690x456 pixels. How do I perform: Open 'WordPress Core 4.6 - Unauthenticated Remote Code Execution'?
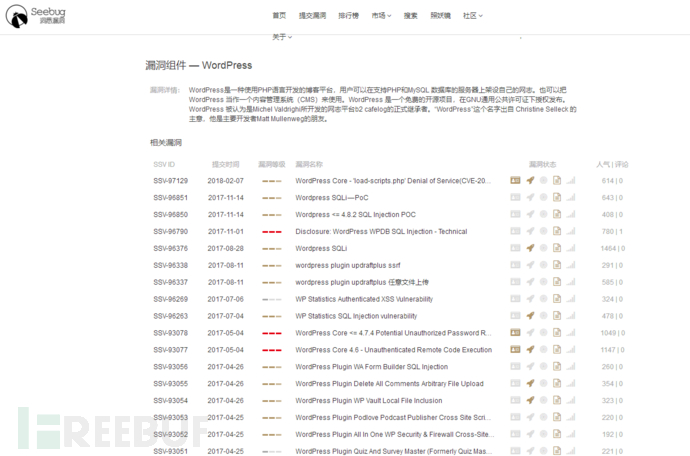[x=393, y=350]
